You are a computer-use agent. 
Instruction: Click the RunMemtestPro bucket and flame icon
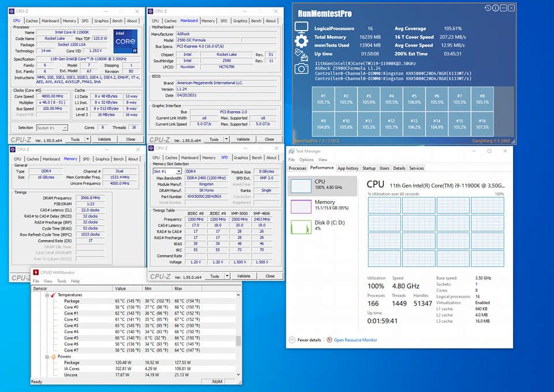301,55
